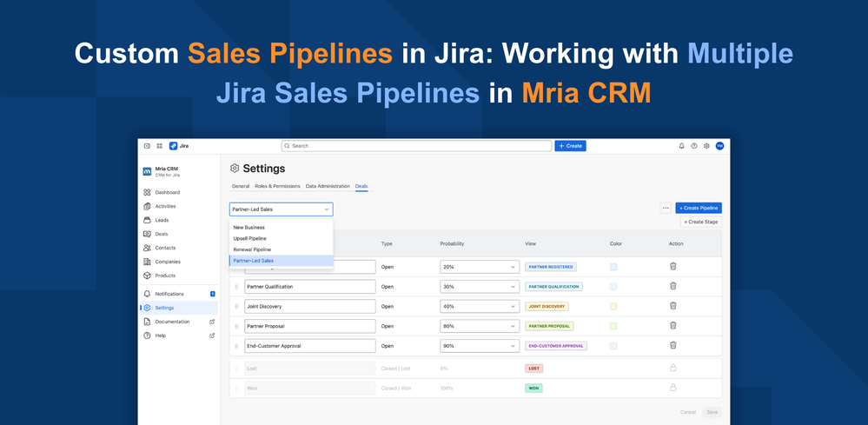Select the Deals tab

361,187
